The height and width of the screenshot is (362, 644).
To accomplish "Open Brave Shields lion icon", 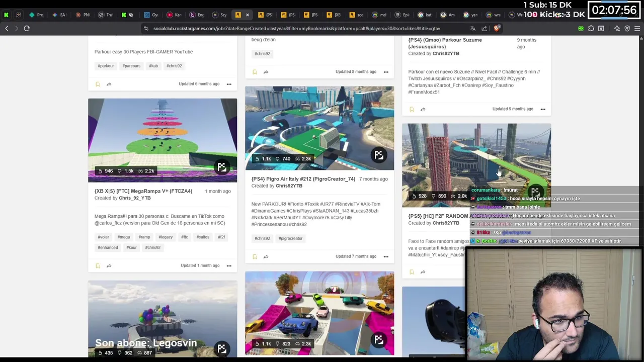I will 496,29.
